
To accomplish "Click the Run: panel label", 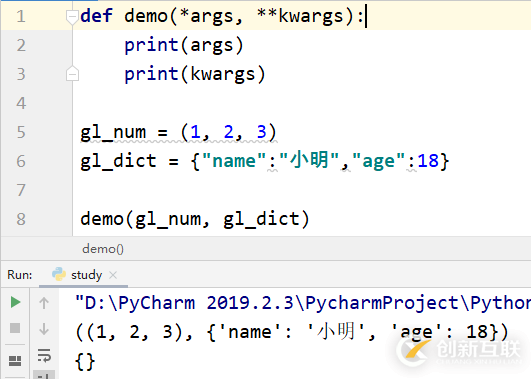I will click(20, 275).
